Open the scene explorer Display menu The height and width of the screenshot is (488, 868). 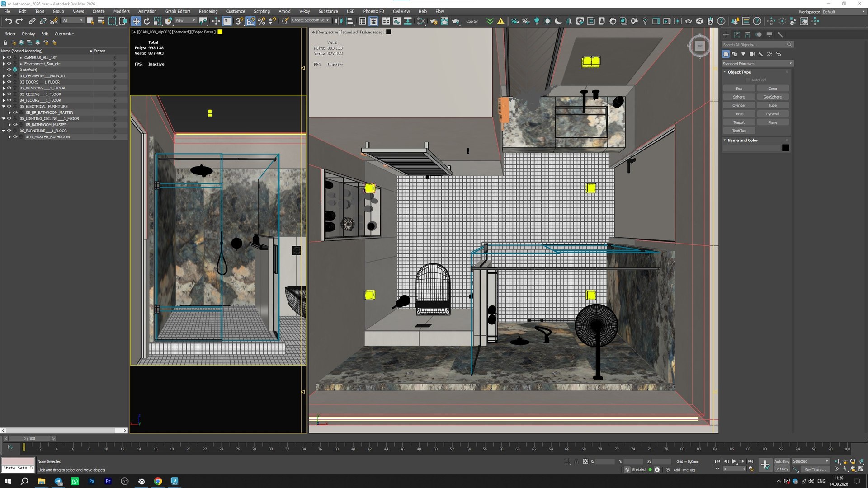coord(28,34)
